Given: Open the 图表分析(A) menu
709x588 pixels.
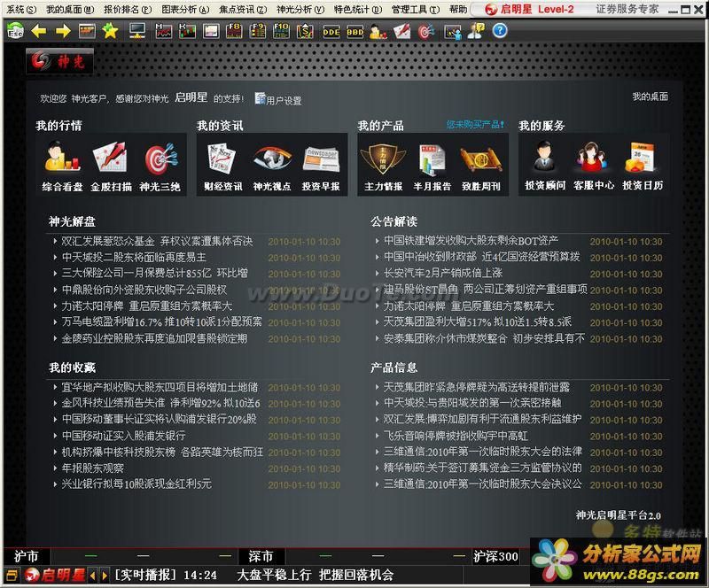Looking at the screenshot, I should 185,9.
